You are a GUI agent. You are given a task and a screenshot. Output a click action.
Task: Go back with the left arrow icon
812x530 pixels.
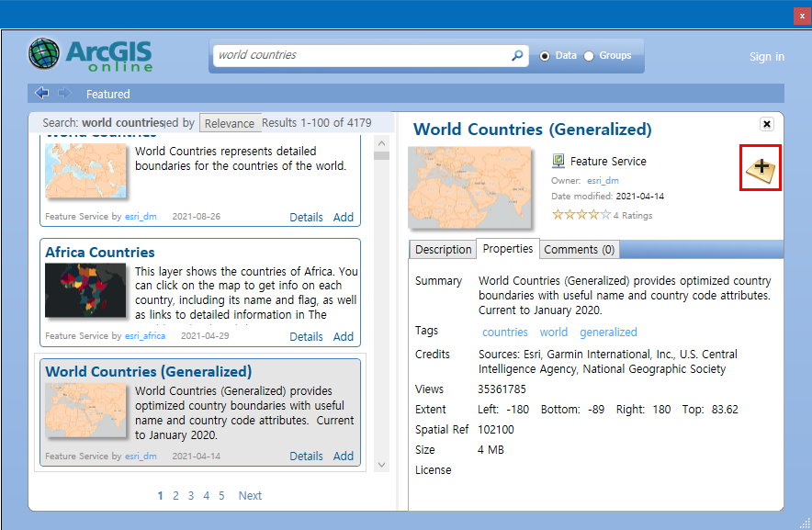42,94
